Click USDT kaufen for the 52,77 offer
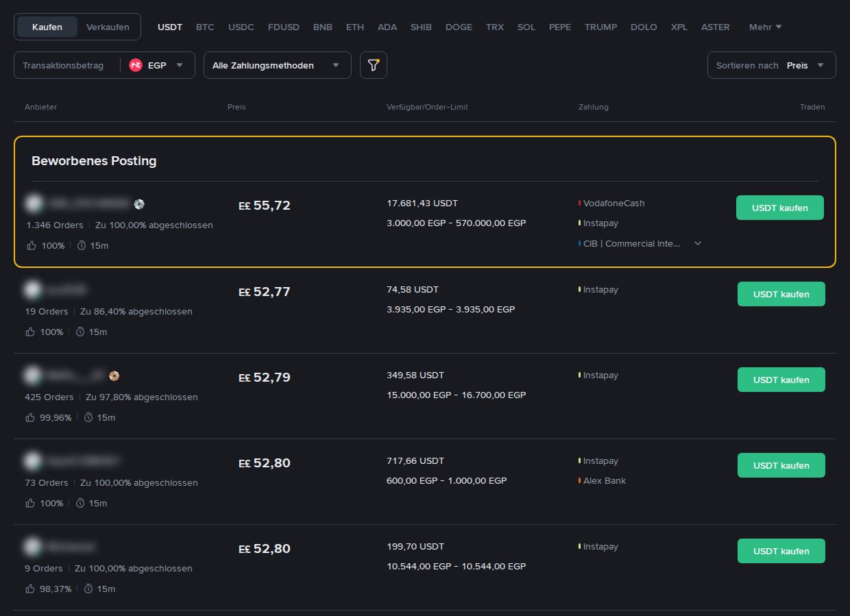850x616 pixels. [781, 294]
